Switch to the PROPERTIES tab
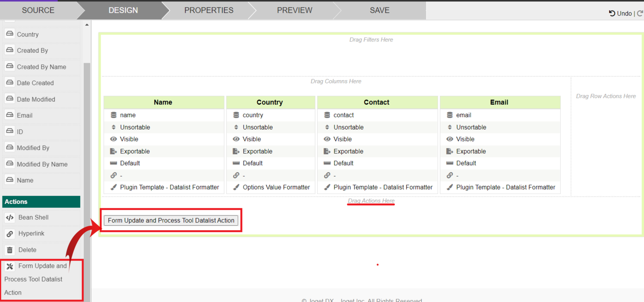 coord(208,10)
